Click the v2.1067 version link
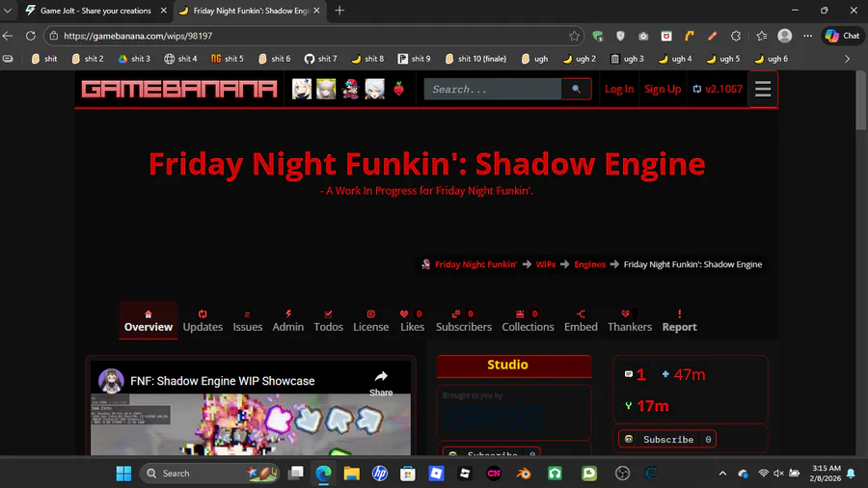The height and width of the screenshot is (488, 868). coord(718,89)
